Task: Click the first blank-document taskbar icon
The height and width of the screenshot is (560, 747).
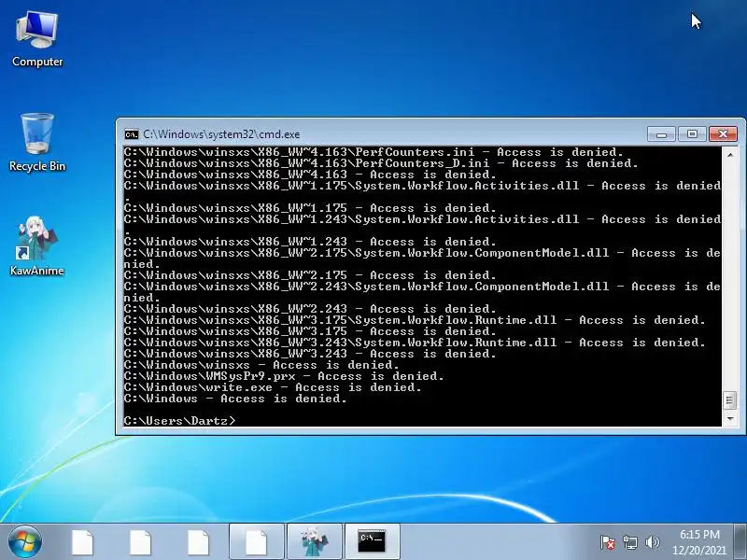Action: (82, 542)
